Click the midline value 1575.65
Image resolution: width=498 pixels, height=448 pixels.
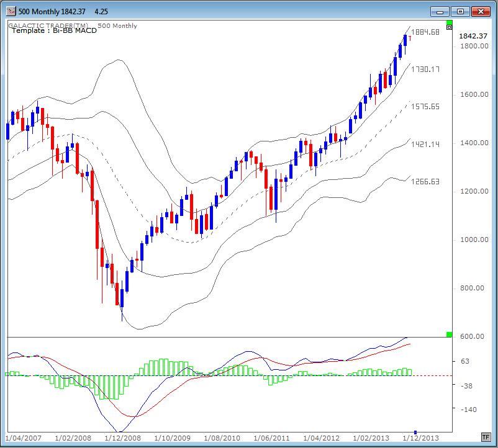pos(425,107)
